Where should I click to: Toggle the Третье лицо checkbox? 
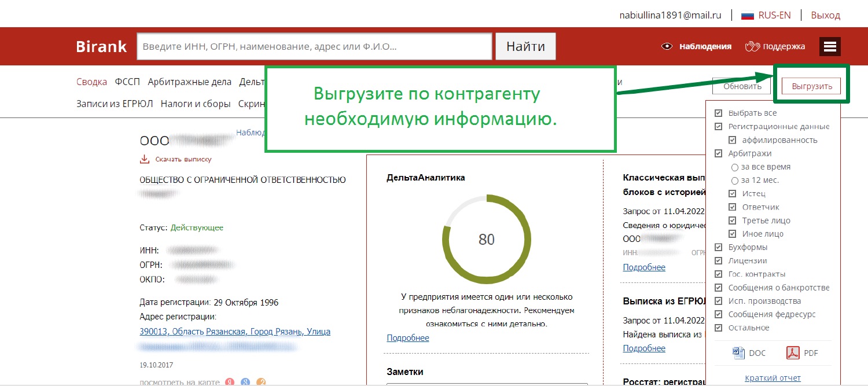(x=733, y=220)
